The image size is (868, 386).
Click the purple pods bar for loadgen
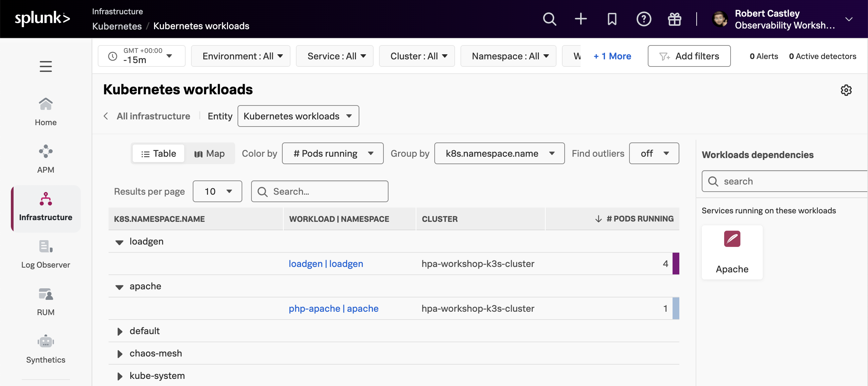click(x=676, y=264)
